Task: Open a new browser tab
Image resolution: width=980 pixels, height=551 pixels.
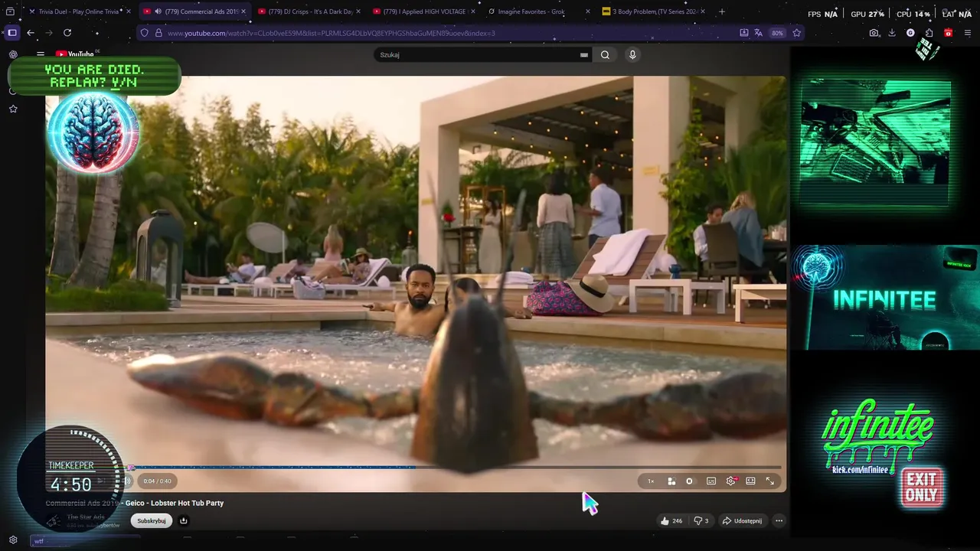Action: pos(722,11)
